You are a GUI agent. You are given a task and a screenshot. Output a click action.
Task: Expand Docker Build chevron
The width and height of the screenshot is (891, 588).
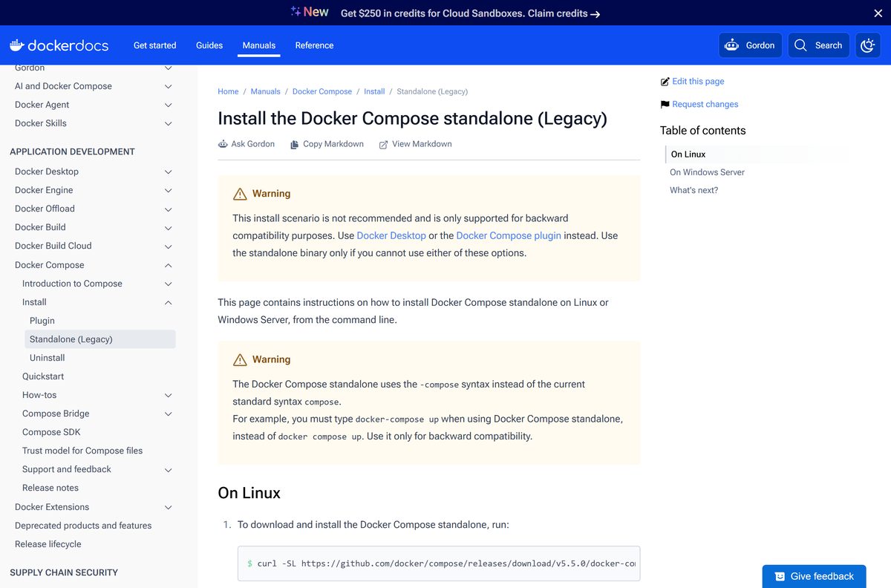(169, 228)
